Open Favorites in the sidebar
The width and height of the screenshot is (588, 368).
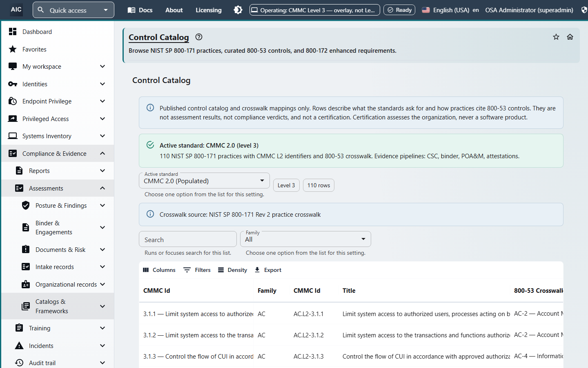coord(57,49)
